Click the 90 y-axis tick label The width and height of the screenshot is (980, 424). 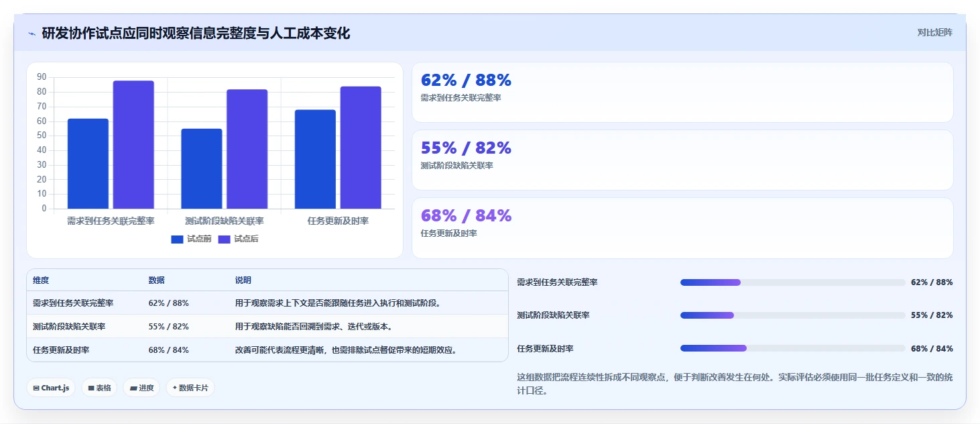click(x=42, y=77)
